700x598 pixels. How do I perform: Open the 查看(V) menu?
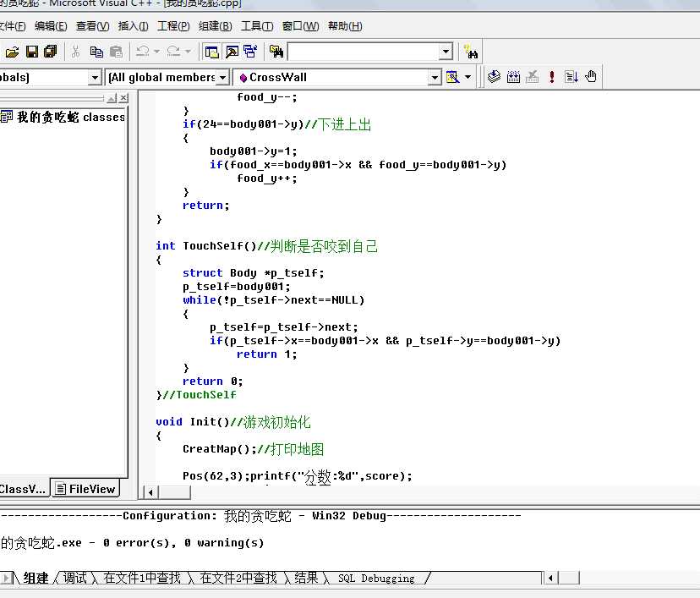tap(92, 26)
